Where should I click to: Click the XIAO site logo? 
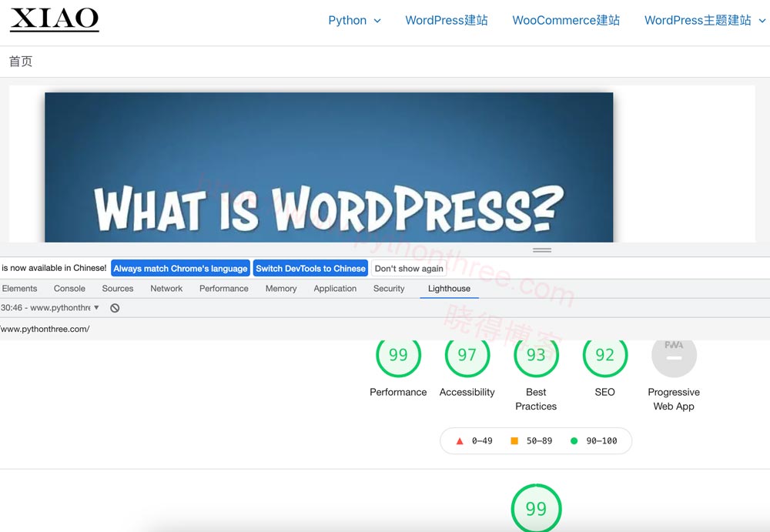[x=54, y=19]
